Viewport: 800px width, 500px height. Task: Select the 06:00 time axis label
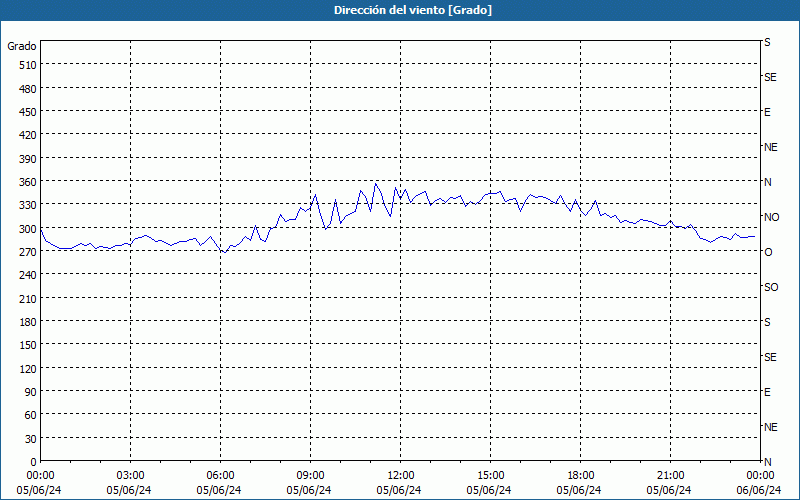click(220, 476)
